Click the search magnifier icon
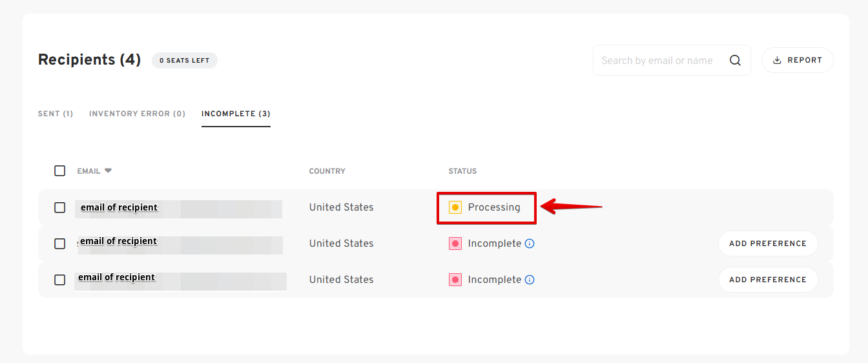 [735, 60]
